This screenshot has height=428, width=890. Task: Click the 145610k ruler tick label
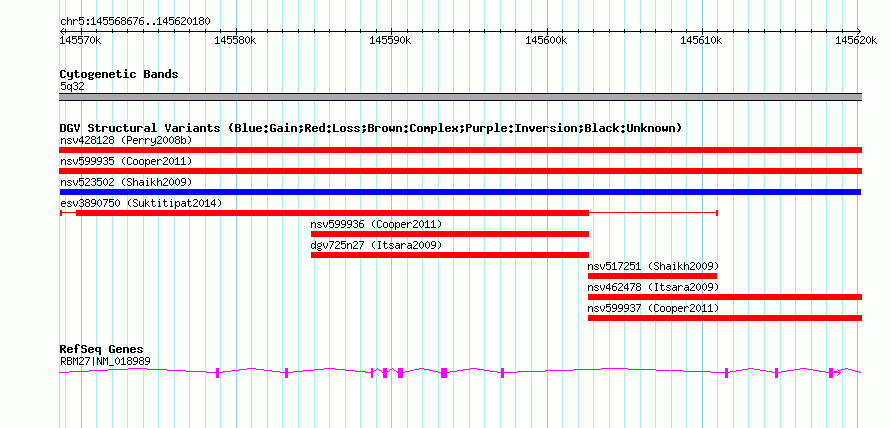click(x=702, y=40)
